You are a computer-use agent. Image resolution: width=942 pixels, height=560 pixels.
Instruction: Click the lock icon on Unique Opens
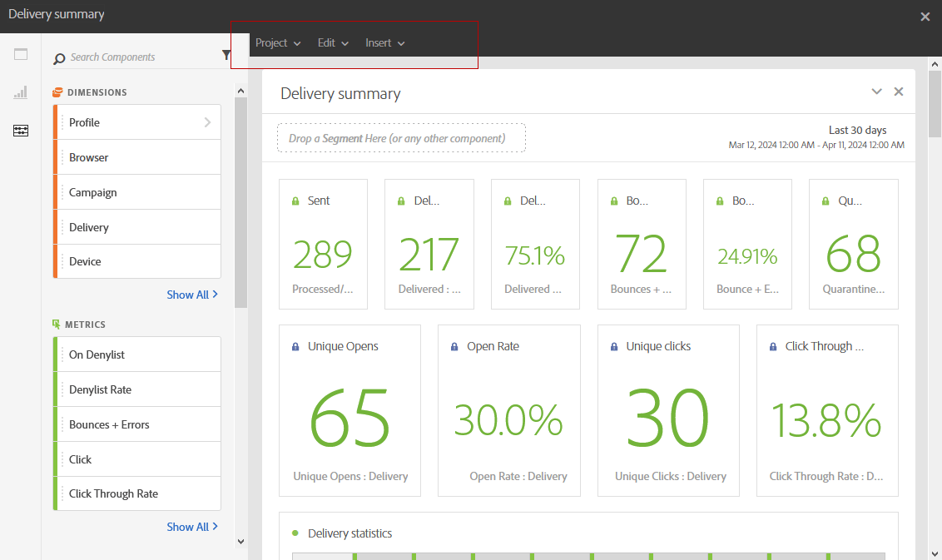coord(295,345)
